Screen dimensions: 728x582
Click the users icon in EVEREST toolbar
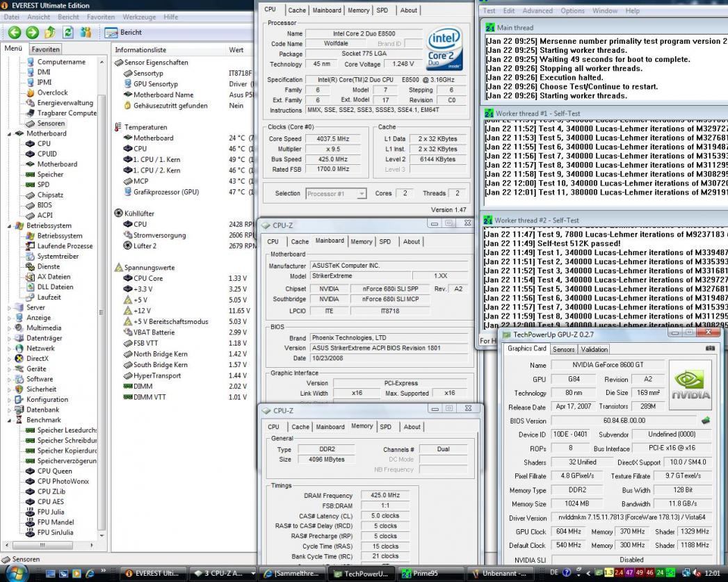click(x=86, y=32)
